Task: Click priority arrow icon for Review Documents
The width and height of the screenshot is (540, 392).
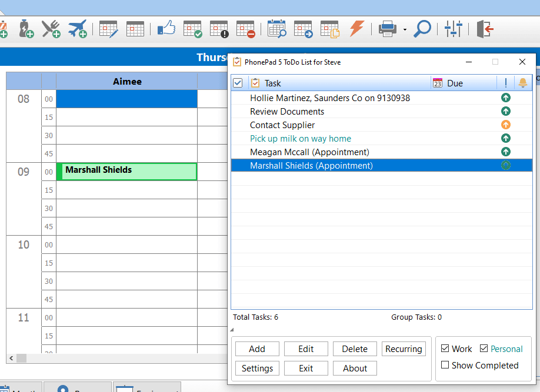Action: pyautogui.click(x=505, y=111)
